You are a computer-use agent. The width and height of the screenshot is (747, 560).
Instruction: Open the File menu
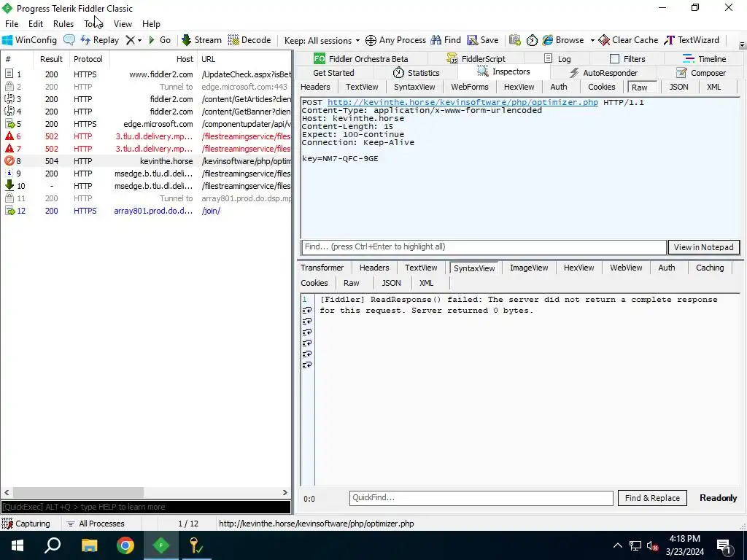click(x=12, y=24)
